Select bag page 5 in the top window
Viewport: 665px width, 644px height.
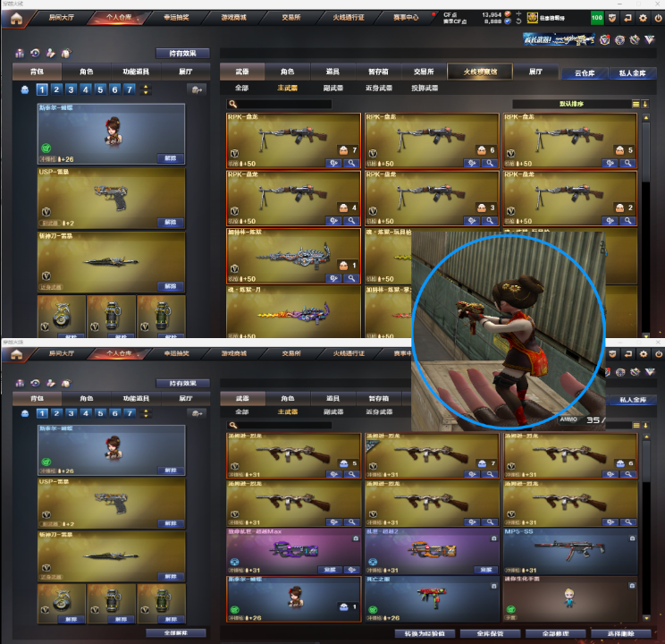coord(100,89)
